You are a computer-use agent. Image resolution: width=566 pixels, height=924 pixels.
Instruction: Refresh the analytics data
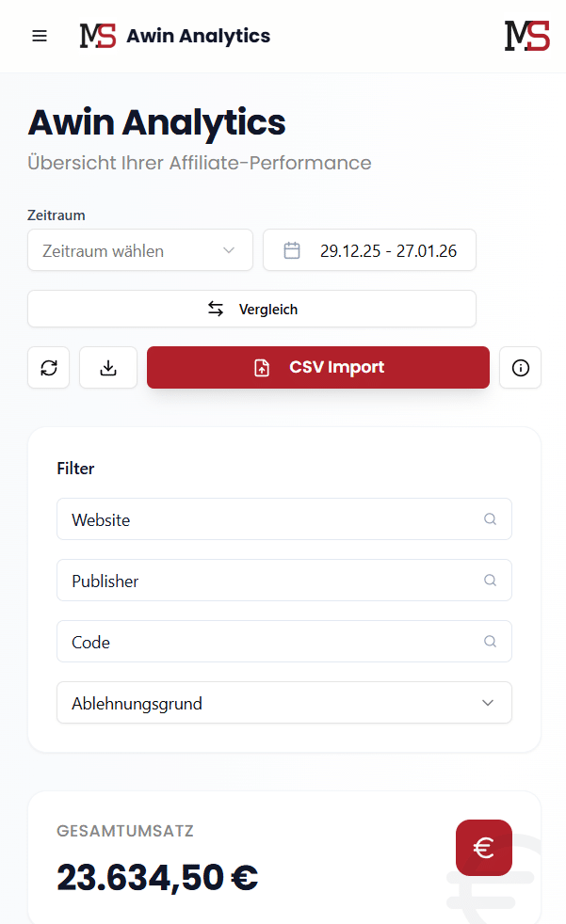coord(48,367)
